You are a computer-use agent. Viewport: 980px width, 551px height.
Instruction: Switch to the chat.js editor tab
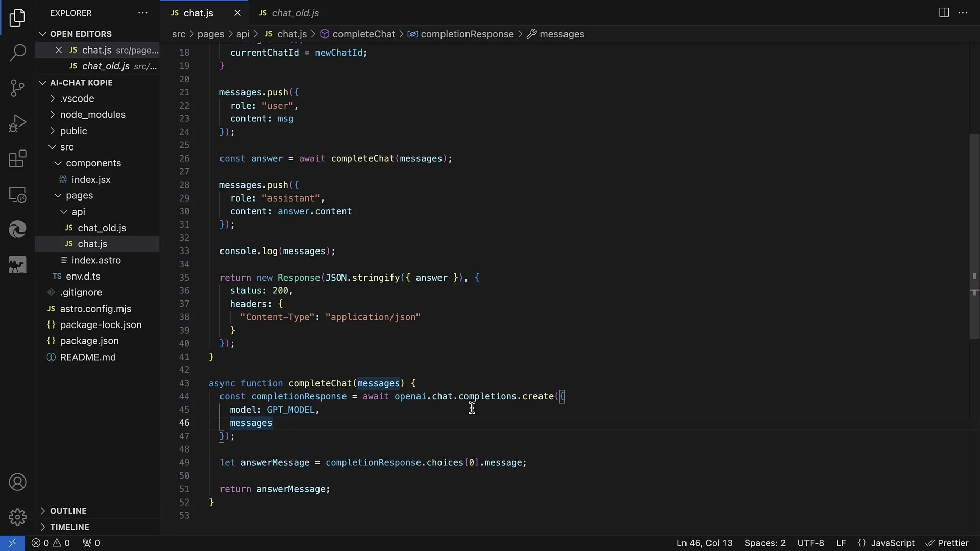(198, 13)
